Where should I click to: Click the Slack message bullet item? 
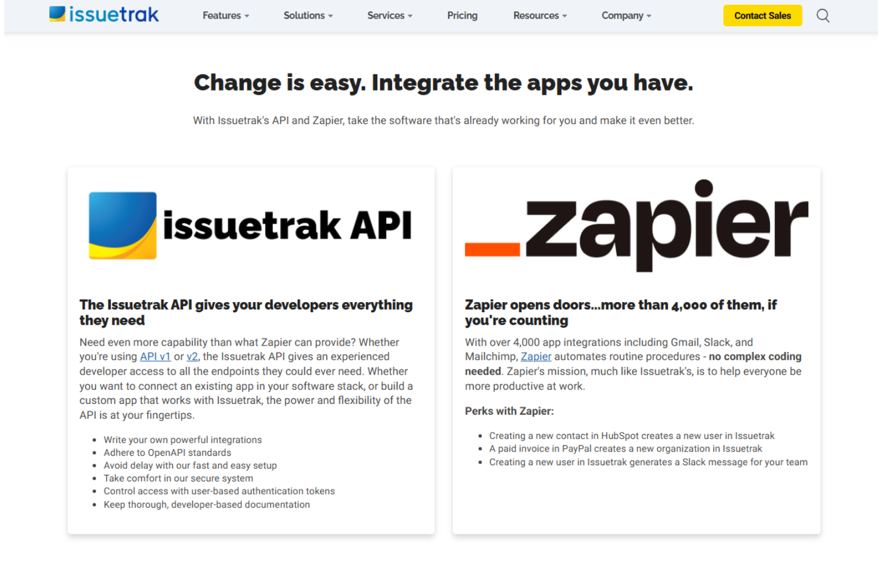pos(648,462)
